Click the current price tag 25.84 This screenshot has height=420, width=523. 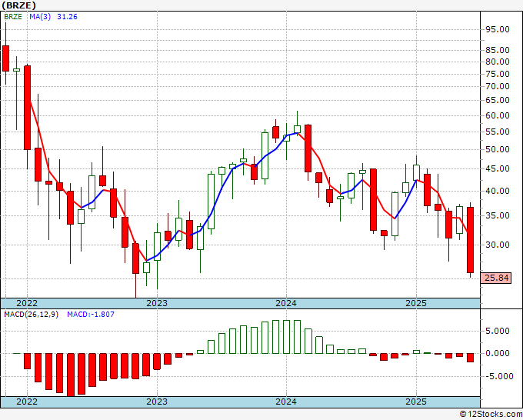click(x=496, y=278)
